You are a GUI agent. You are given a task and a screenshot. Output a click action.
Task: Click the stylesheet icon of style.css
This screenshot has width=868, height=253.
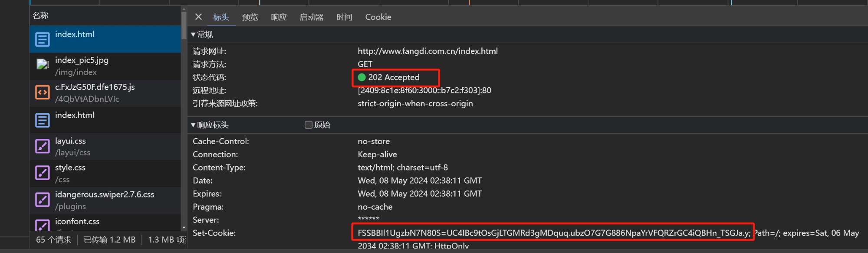(x=42, y=173)
